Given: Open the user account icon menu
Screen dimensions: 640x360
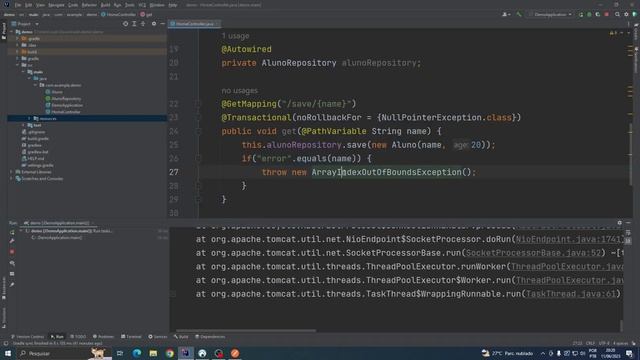Looking at the screenshot, I should (x=506, y=14).
